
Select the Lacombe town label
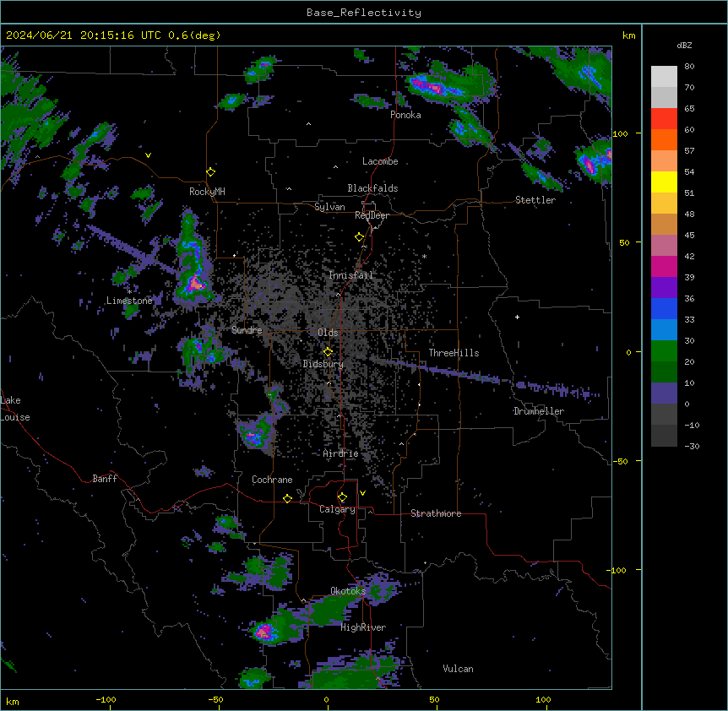coord(380,161)
